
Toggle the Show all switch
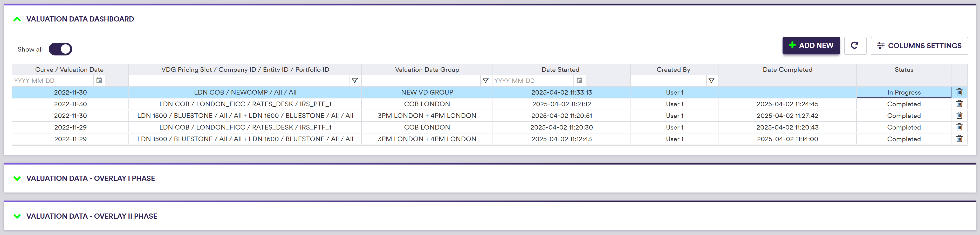pyautogui.click(x=60, y=49)
